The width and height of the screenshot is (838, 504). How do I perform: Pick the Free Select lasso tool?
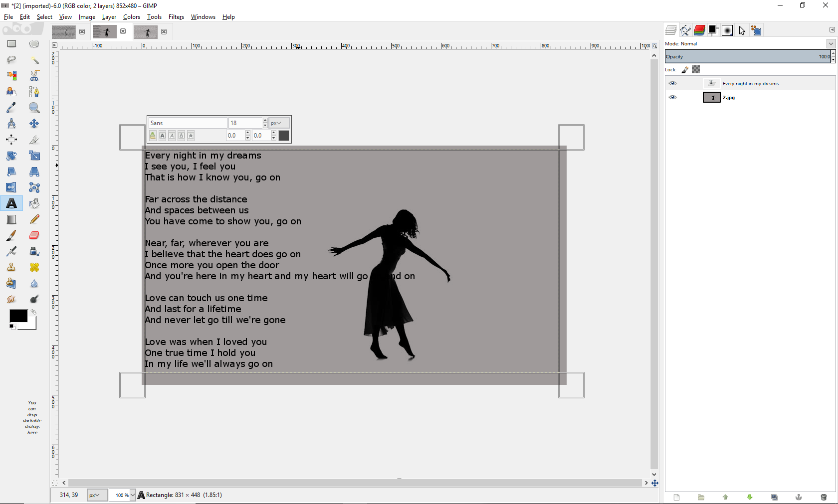click(x=11, y=60)
